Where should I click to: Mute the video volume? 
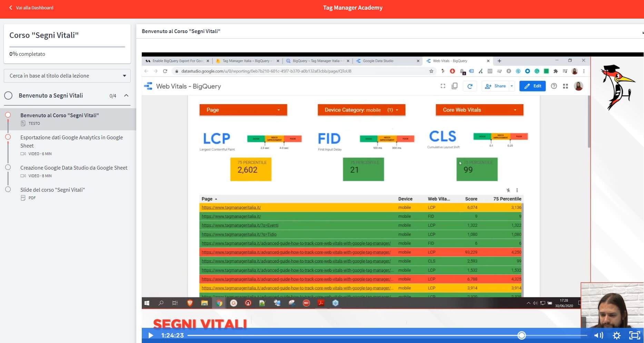click(x=598, y=335)
